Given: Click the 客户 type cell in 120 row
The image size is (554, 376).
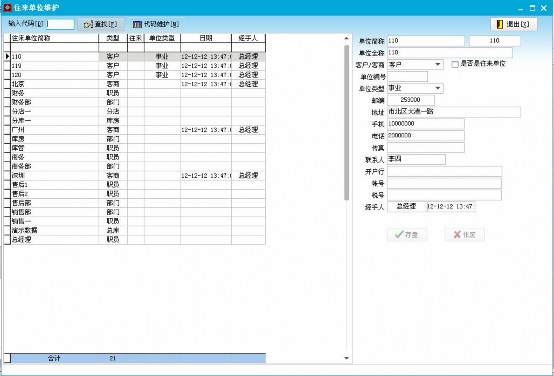Looking at the screenshot, I should [x=113, y=75].
